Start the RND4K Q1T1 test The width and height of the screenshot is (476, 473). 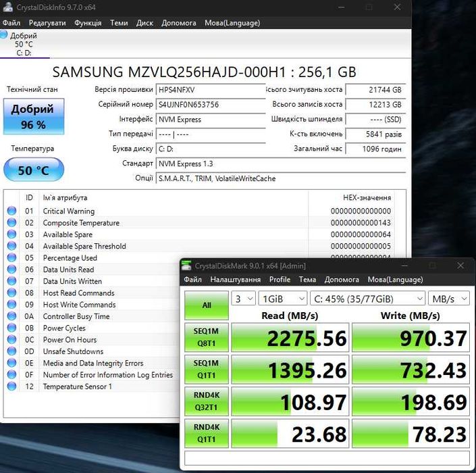(x=207, y=433)
